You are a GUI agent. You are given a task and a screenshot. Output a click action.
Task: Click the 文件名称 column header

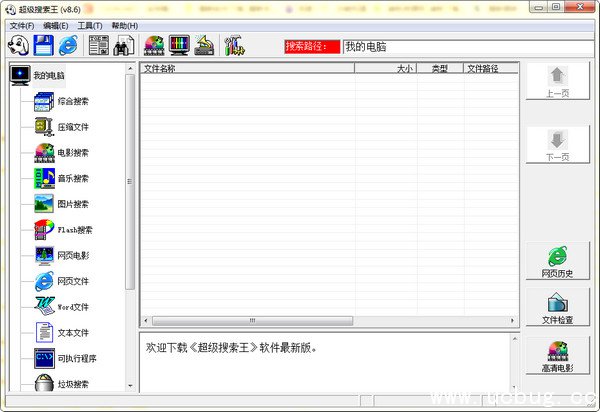250,69
